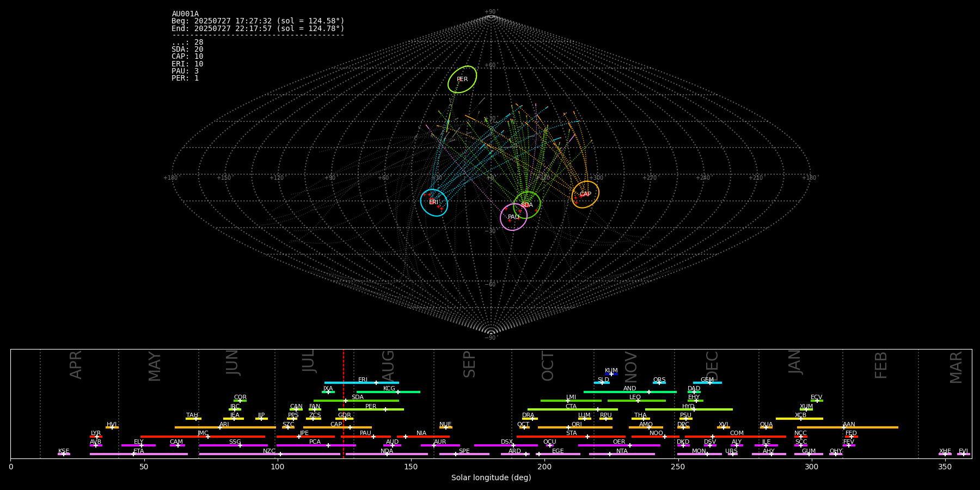Viewport: 980px width, 490px height.
Task: Select the NDA shower bar in timeline
Action: [387, 454]
